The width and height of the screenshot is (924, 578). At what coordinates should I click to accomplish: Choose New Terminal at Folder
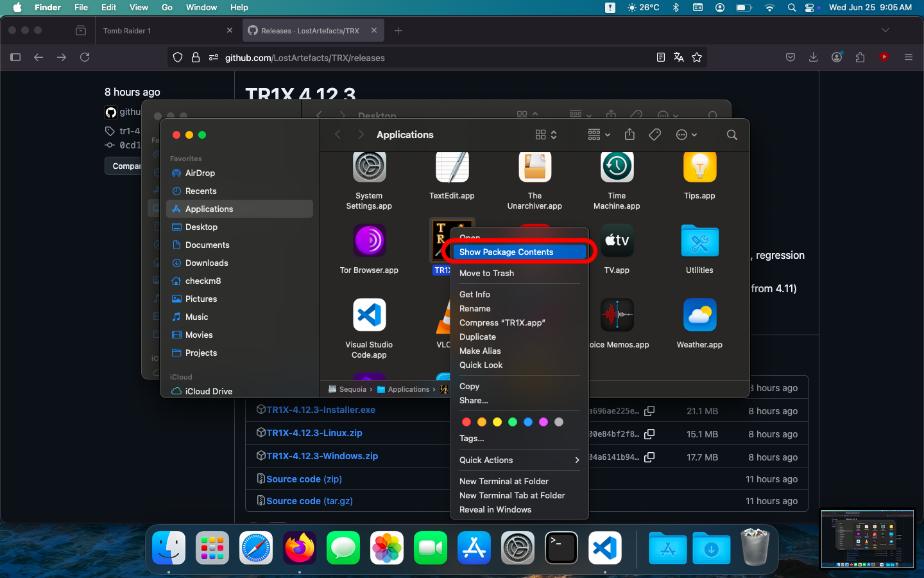click(x=520, y=481)
